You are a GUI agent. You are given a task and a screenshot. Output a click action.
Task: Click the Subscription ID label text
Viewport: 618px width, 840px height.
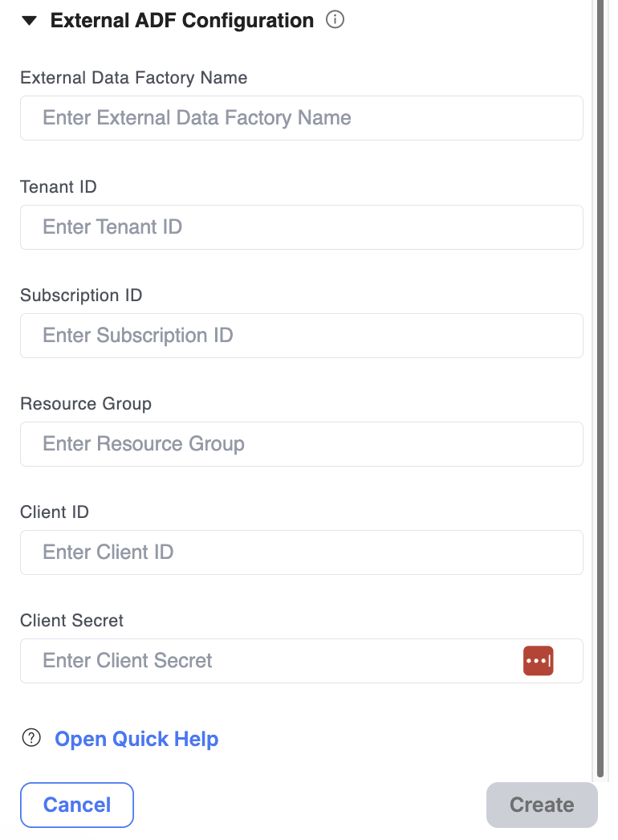81,296
